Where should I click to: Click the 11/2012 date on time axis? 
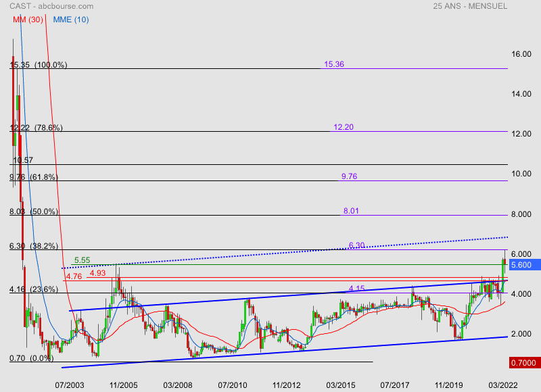point(287,385)
